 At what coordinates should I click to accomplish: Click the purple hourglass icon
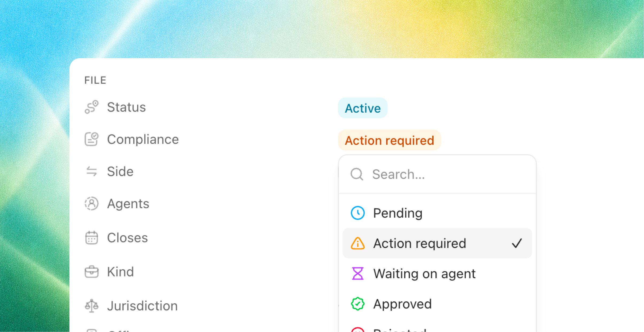[x=358, y=273]
